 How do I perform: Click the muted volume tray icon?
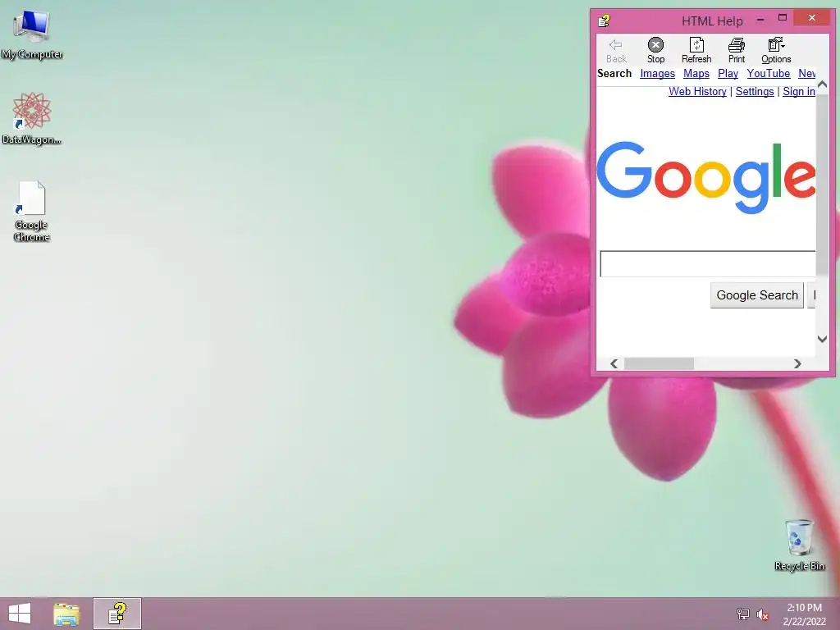763,614
